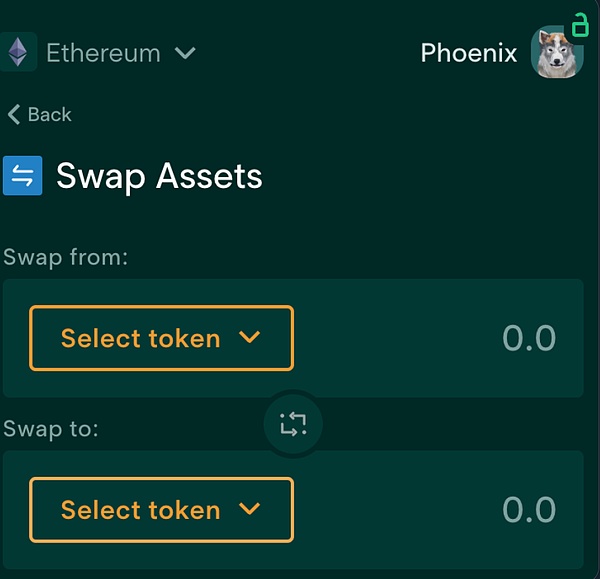
Task: Expand the Swap to token chevron
Action: pos(250,510)
